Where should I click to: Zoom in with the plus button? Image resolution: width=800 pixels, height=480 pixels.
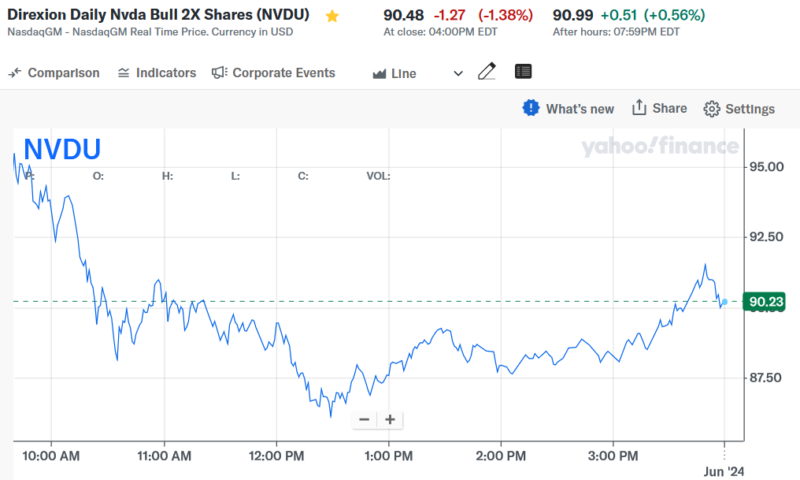click(390, 420)
